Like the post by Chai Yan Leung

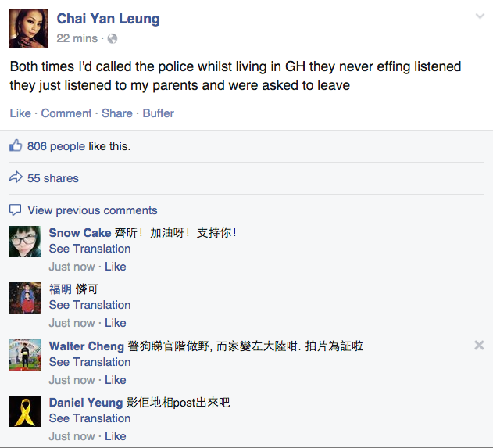(20, 113)
